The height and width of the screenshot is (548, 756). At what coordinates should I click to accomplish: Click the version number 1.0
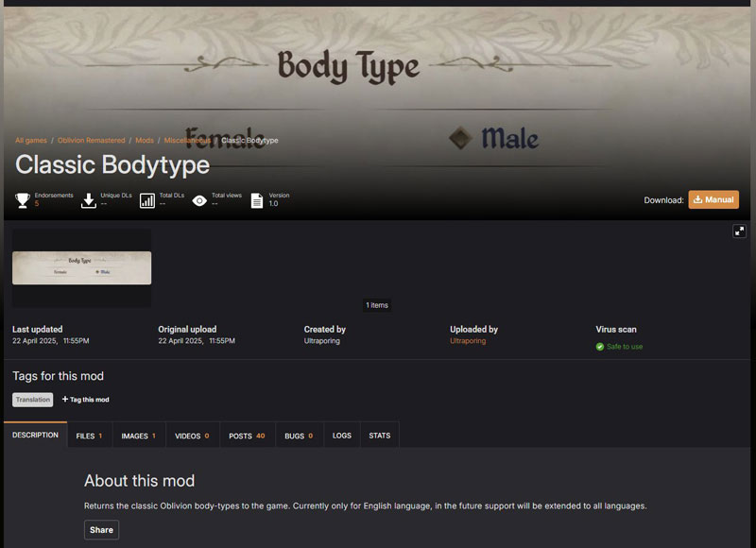[273, 204]
